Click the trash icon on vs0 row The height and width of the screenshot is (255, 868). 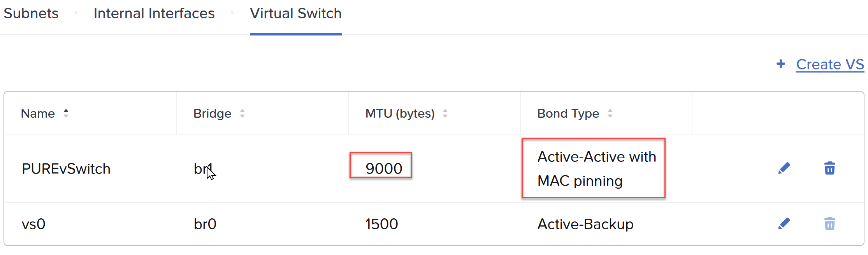pyautogui.click(x=829, y=223)
